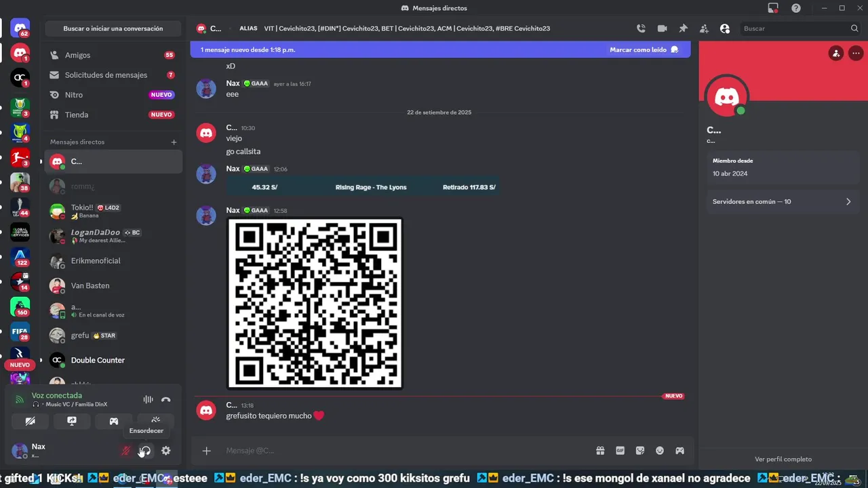
Task: Open the sticker picker
Action: 639,451
